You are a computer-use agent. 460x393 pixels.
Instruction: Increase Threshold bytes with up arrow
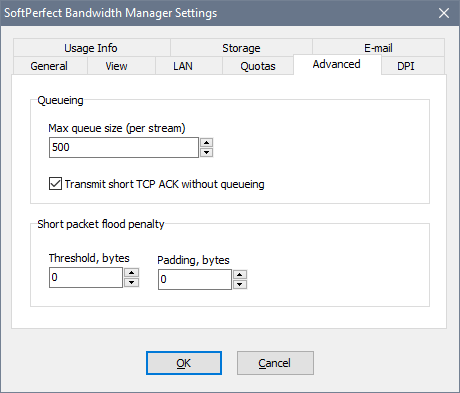click(132, 273)
